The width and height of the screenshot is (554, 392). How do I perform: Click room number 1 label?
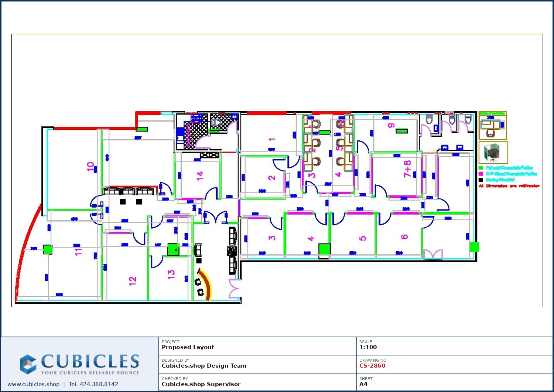(272, 139)
